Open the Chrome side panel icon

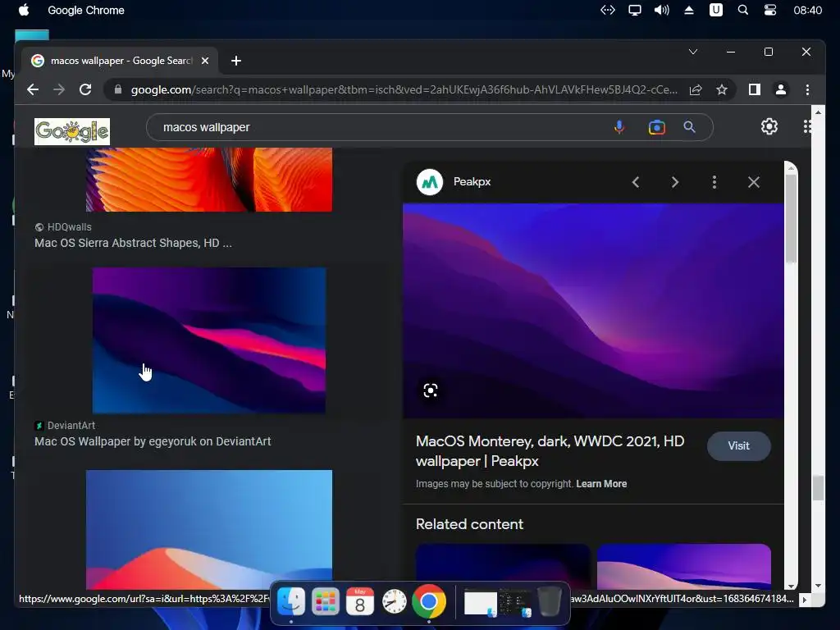[x=755, y=89]
